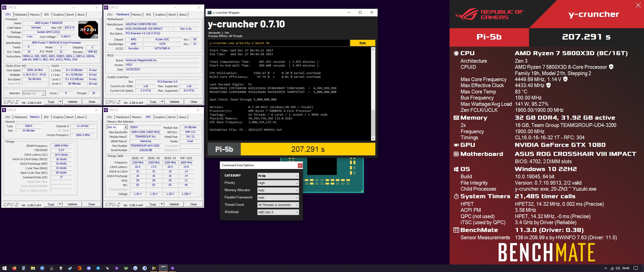
Task: Open the CPU tab in the SPD-tab CPU-Z window
Action: point(109,117)
